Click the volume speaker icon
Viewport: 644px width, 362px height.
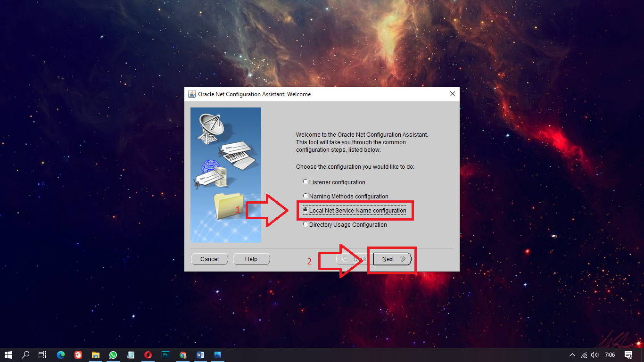[594, 355]
